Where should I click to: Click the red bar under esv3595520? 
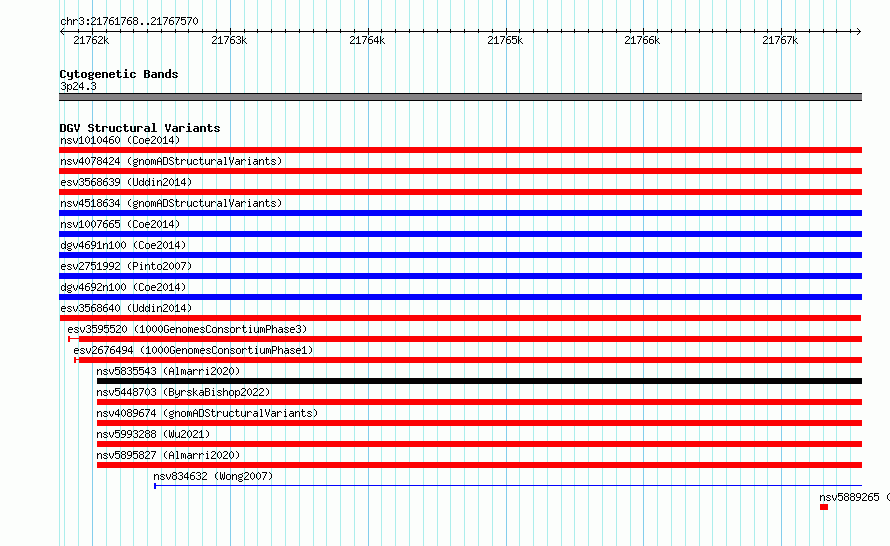pos(465,339)
